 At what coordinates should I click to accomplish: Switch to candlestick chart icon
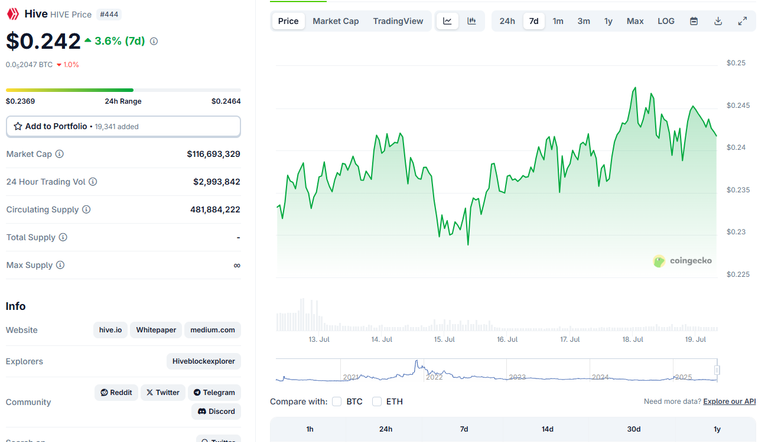pyautogui.click(x=471, y=21)
